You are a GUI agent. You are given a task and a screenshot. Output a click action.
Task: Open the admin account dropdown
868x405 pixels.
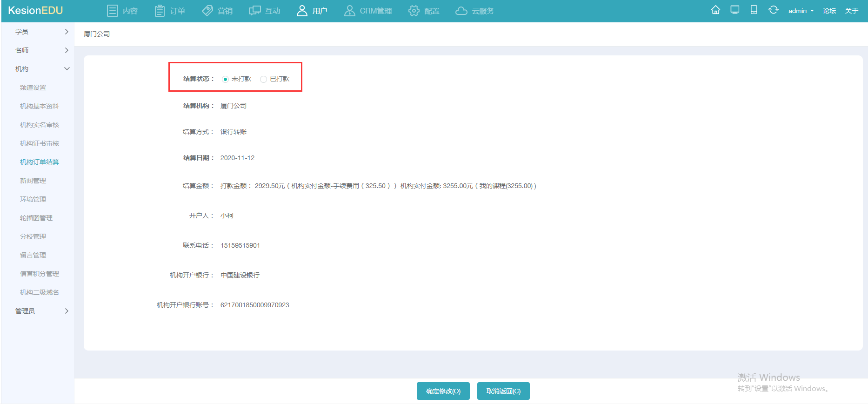[801, 11]
